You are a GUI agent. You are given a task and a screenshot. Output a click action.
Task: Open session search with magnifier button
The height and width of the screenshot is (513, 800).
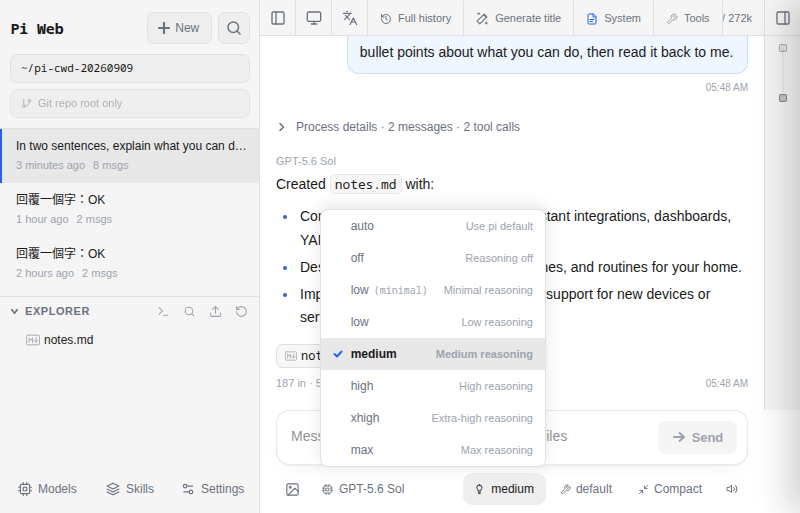coord(234,28)
